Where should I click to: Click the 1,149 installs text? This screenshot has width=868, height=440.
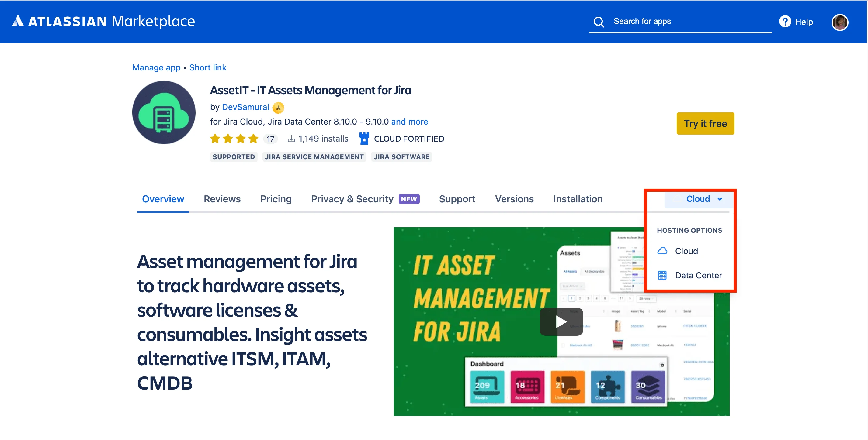click(323, 139)
